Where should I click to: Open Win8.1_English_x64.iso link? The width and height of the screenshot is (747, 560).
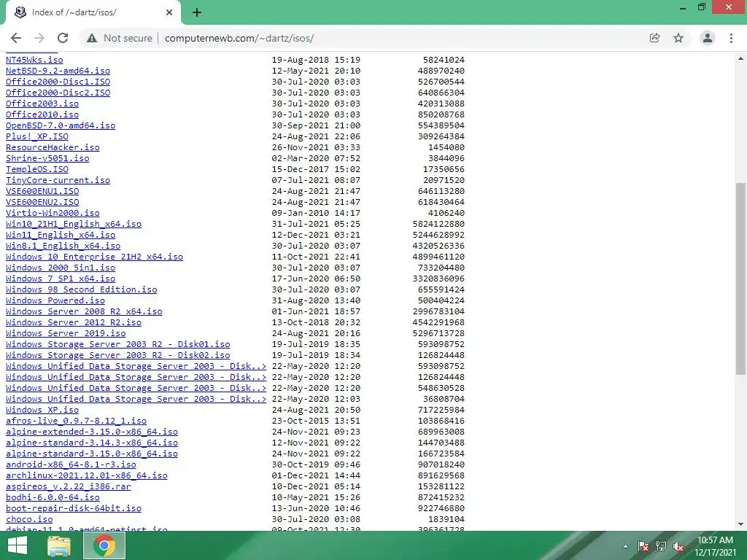[x=63, y=246]
